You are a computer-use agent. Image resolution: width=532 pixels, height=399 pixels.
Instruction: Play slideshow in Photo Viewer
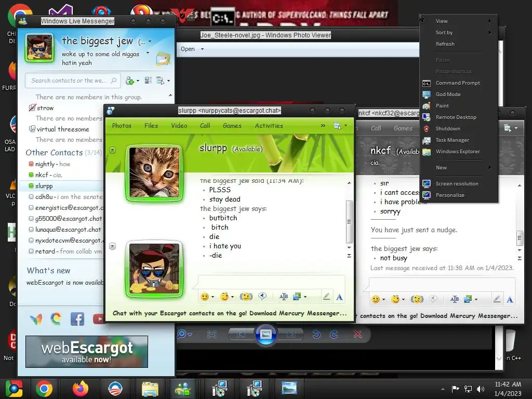point(265,335)
